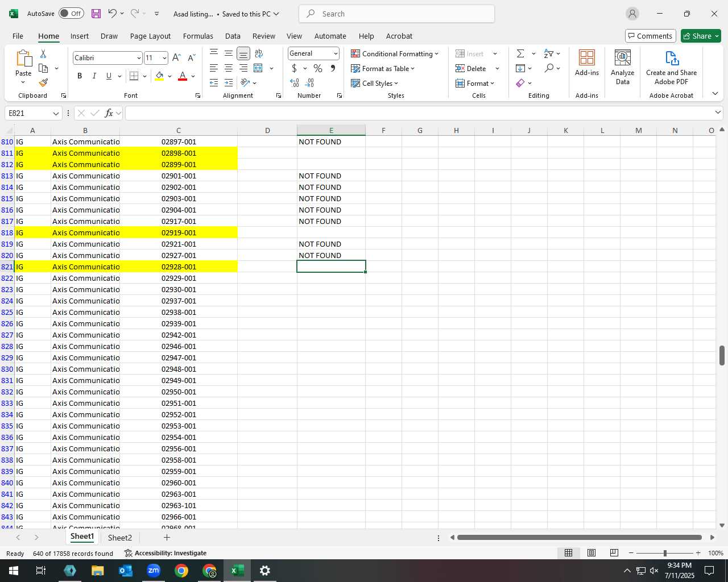This screenshot has width=728, height=582.
Task: Open the font name Calibri dropdown
Action: tap(138, 58)
